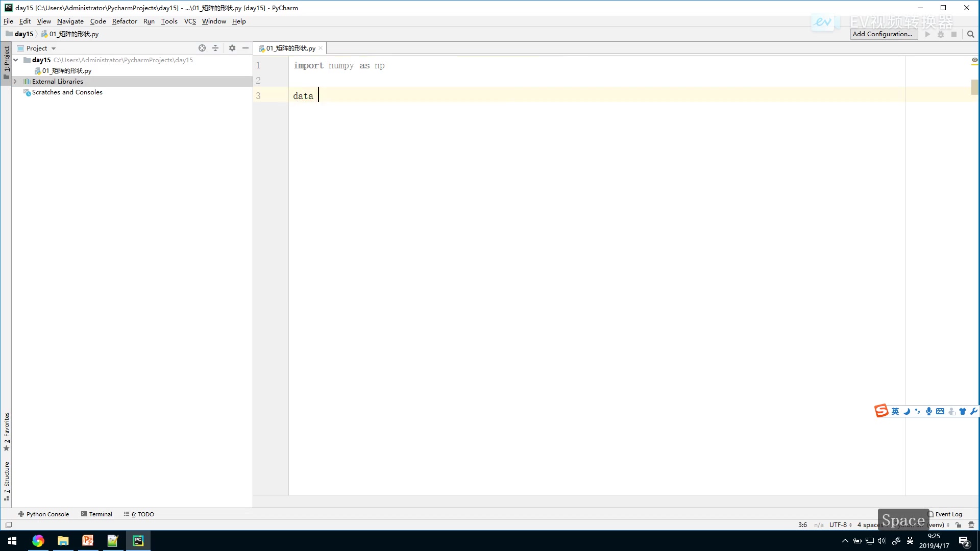Screen dimensions: 980x551
Task: Open File Explorer from the taskbar
Action: (x=63, y=541)
